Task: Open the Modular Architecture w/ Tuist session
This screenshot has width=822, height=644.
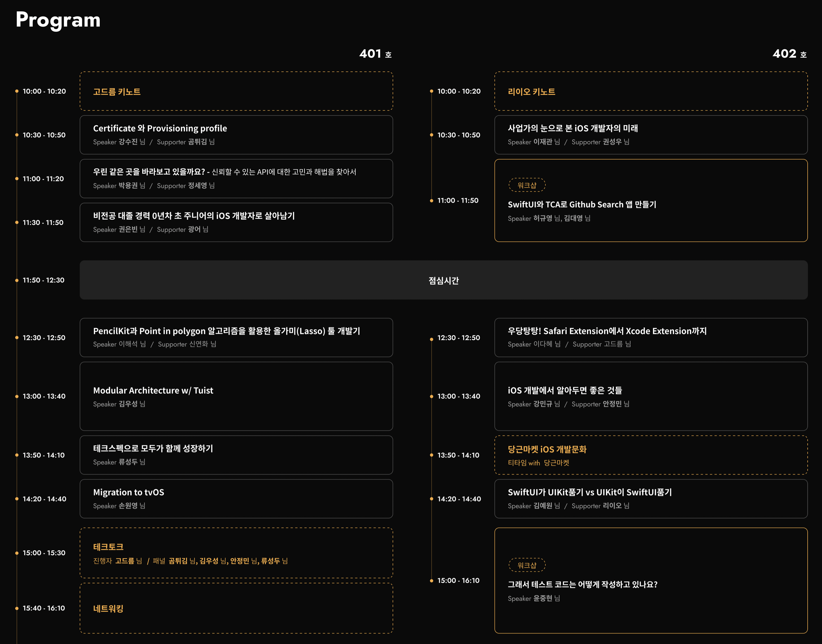Action: tap(236, 396)
